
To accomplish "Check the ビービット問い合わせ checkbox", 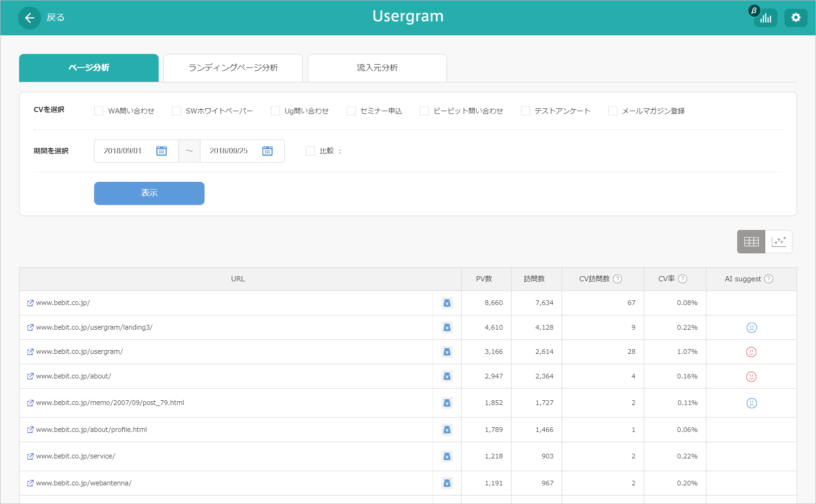I will [424, 111].
